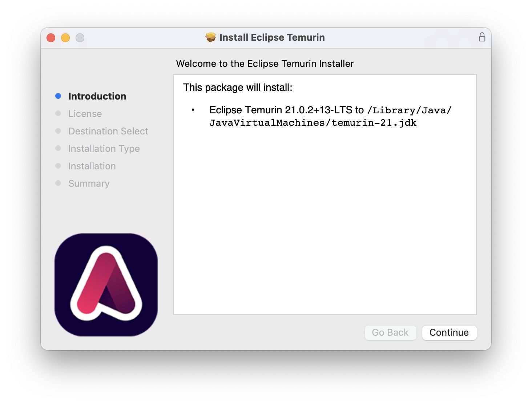Click the 'JavaVirtualMachines/temurin-21.jdk' path text
Screen dimensions: 532x404
[313, 123]
